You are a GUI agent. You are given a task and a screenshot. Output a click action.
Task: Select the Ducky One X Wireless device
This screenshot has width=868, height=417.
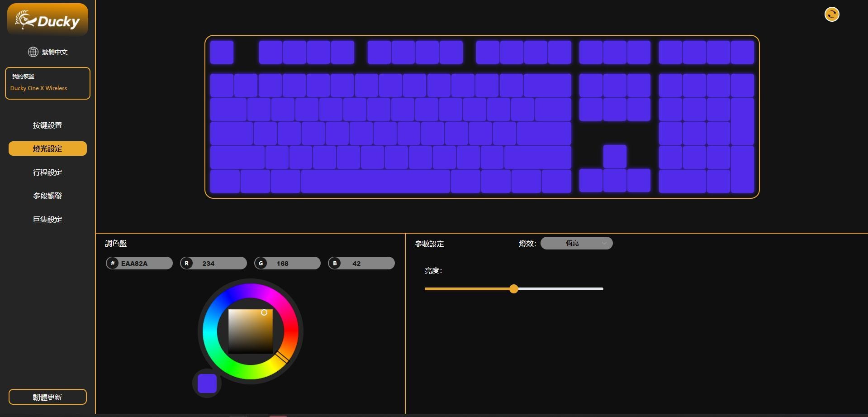click(x=47, y=83)
